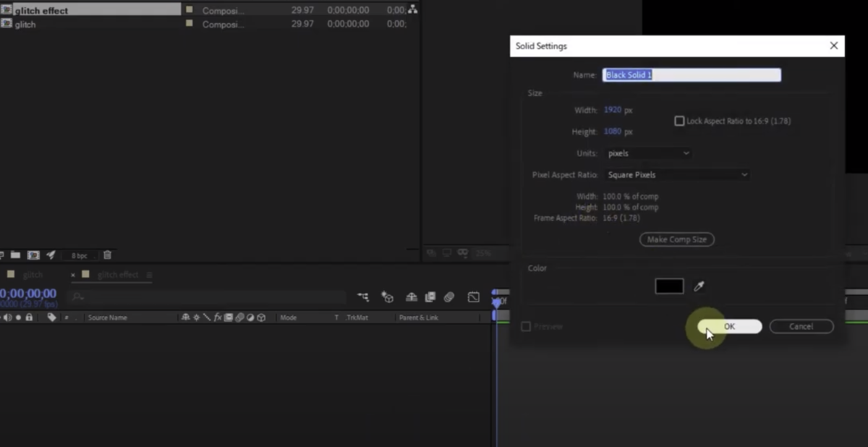
Task: Open project settings rocket icon
Action: [51, 255]
